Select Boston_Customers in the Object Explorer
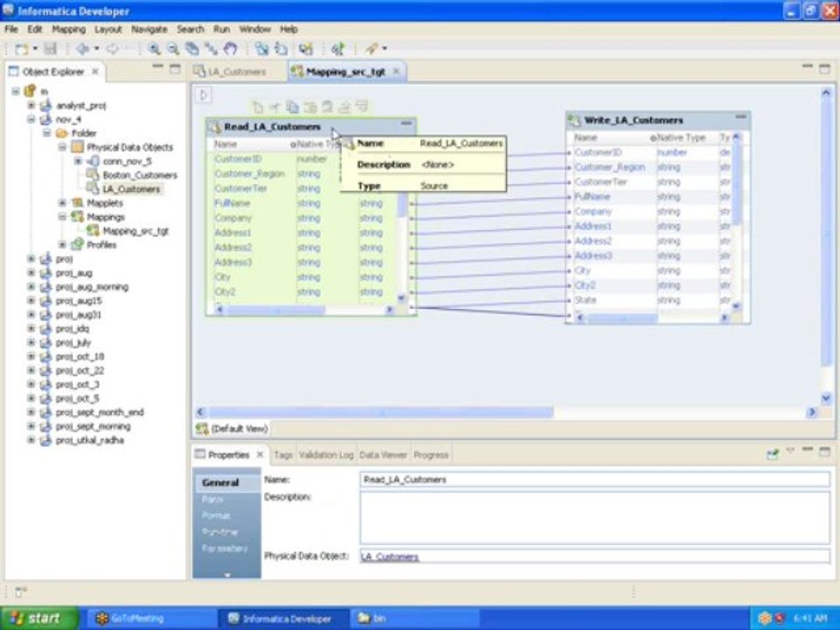This screenshot has height=630, width=840. click(x=139, y=175)
